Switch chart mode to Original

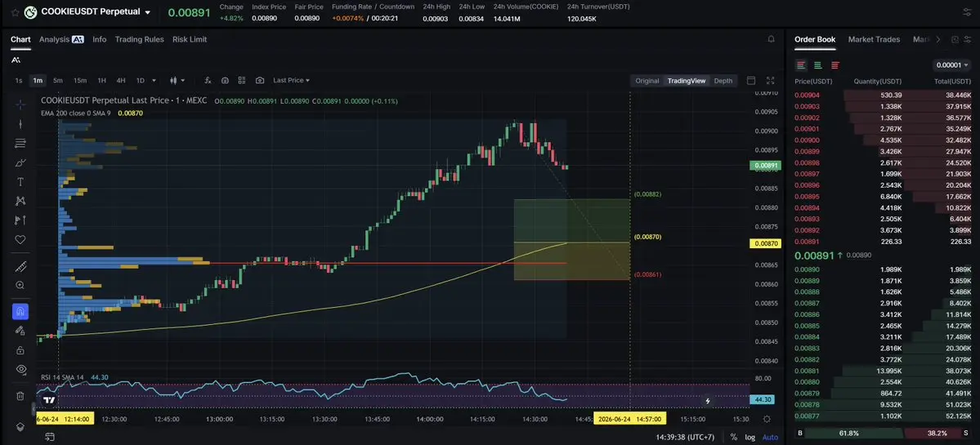coord(647,81)
